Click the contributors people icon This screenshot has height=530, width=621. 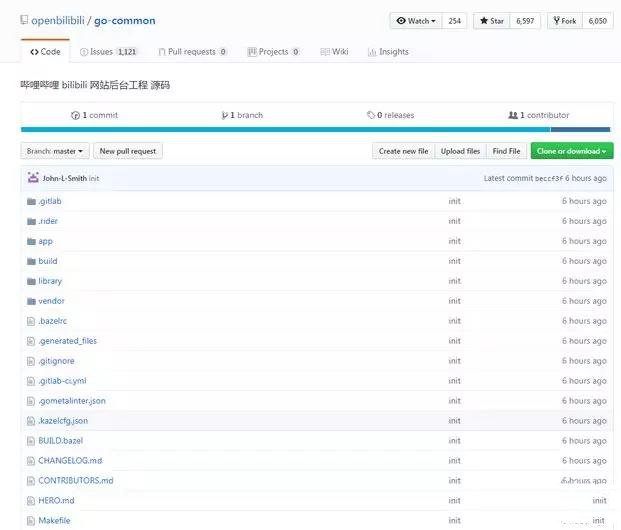click(513, 115)
